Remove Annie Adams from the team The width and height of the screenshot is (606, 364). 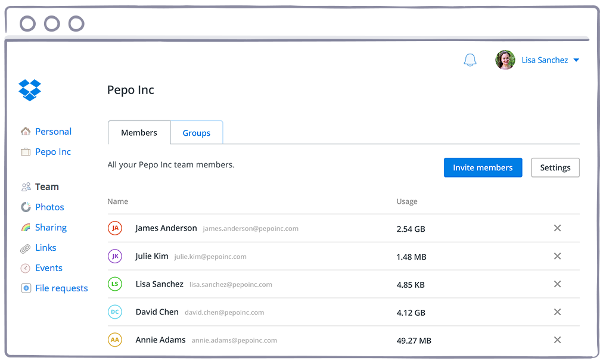pyautogui.click(x=557, y=340)
